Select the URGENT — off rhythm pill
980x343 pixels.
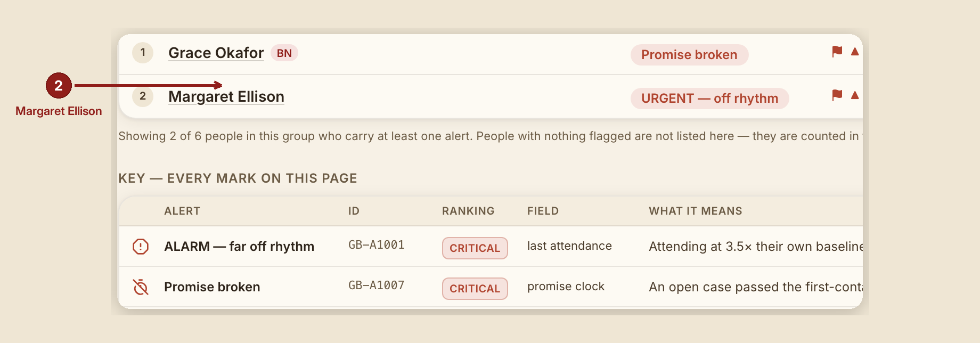pos(709,99)
